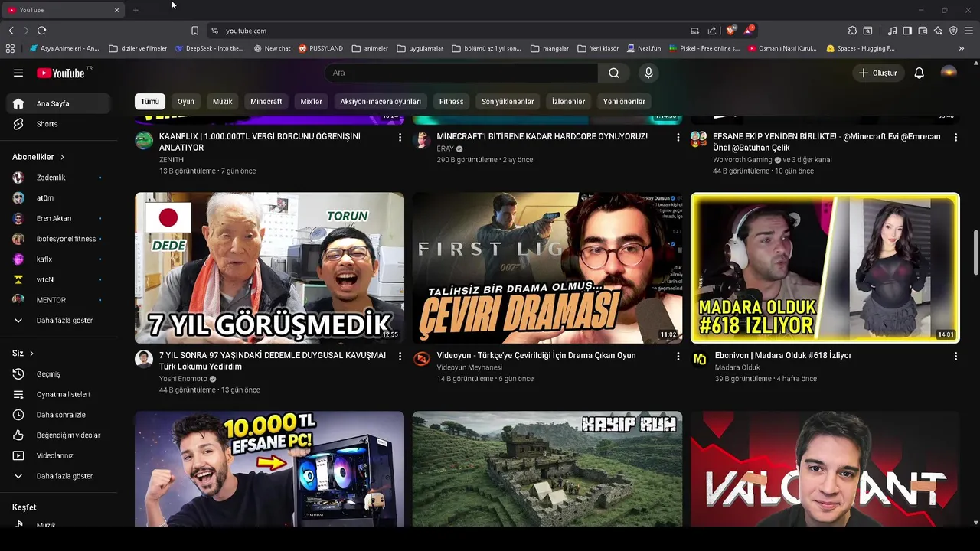Viewport: 980px width, 551px height.
Task: Open Yoshi Enomoto channel avatar
Action: click(x=144, y=359)
